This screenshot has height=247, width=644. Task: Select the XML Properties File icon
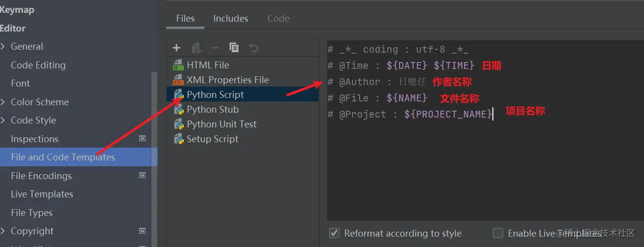point(178,80)
